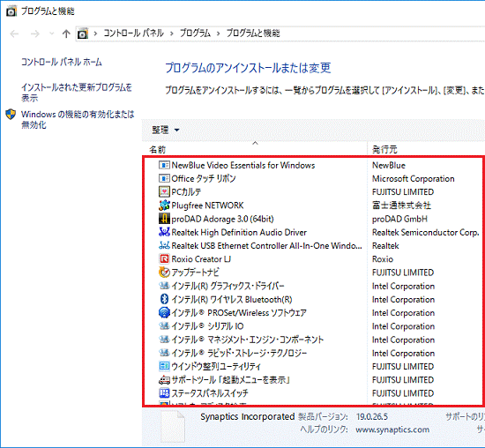Click the blank file thumbnail in details pane
Viewport: 485px width, 448px height.
point(173,427)
